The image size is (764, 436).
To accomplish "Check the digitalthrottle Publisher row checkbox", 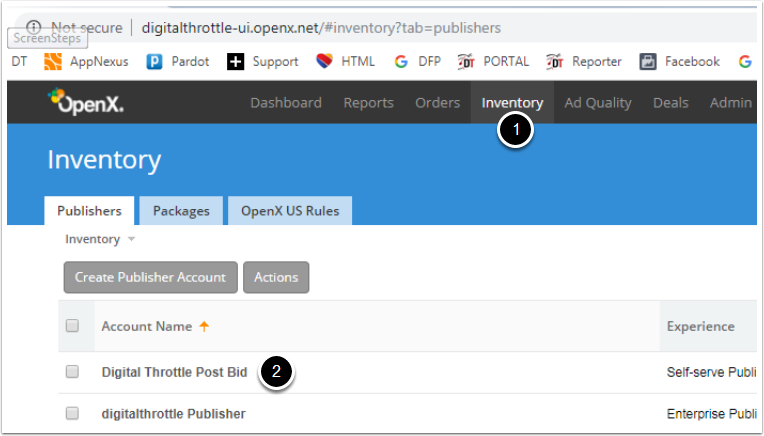I will [72, 413].
